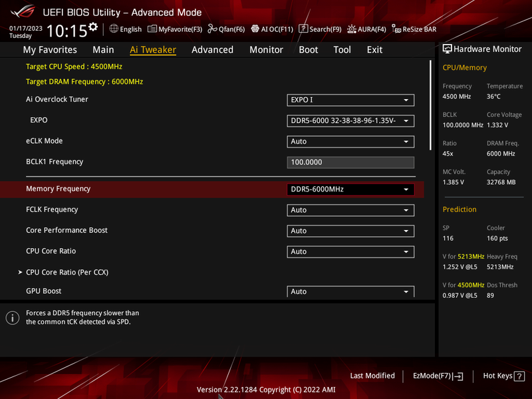Click the 10:15 clock display

point(67,31)
